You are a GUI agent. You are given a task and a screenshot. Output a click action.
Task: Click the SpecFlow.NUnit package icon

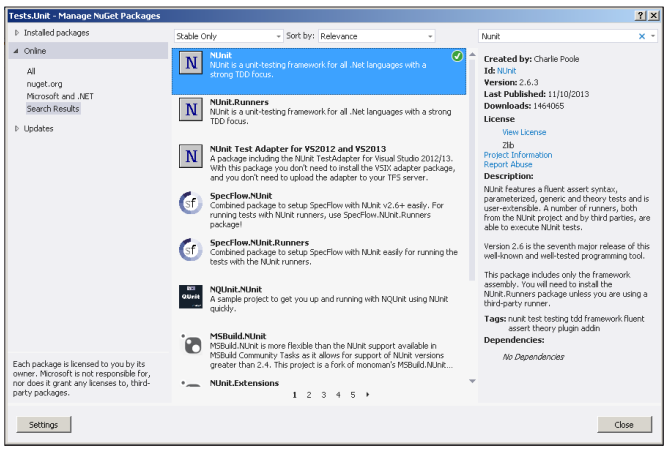(191, 203)
